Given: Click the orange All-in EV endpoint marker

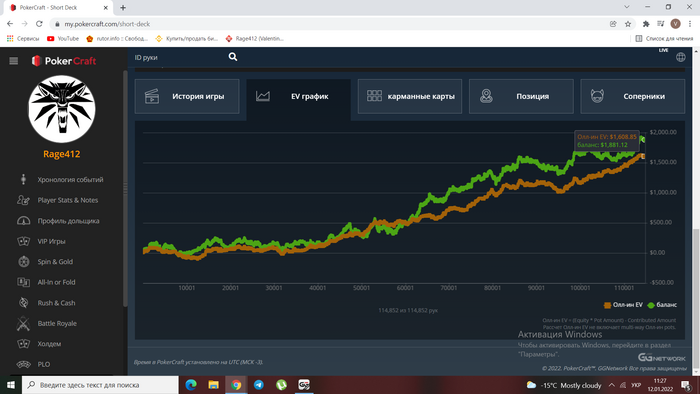Looking at the screenshot, I should pyautogui.click(x=643, y=156).
